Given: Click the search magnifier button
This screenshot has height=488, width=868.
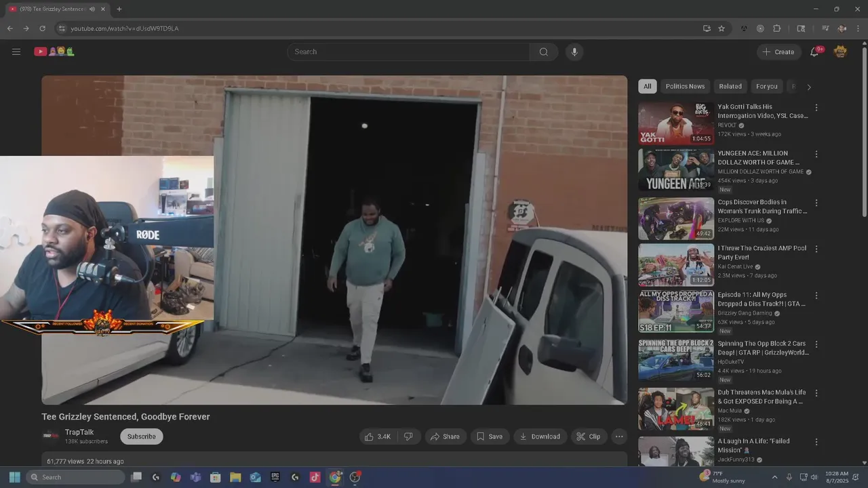Looking at the screenshot, I should click(x=544, y=52).
